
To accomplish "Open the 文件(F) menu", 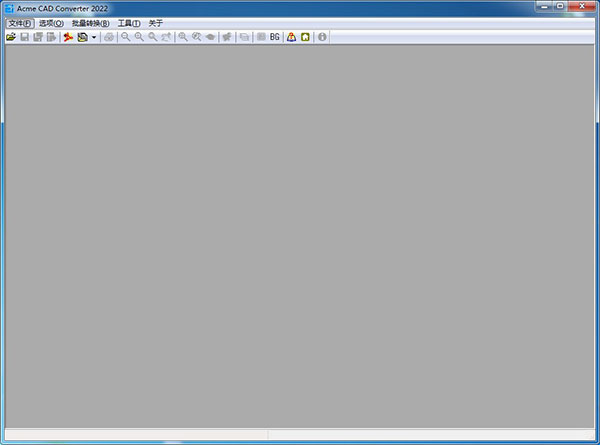I will point(20,23).
